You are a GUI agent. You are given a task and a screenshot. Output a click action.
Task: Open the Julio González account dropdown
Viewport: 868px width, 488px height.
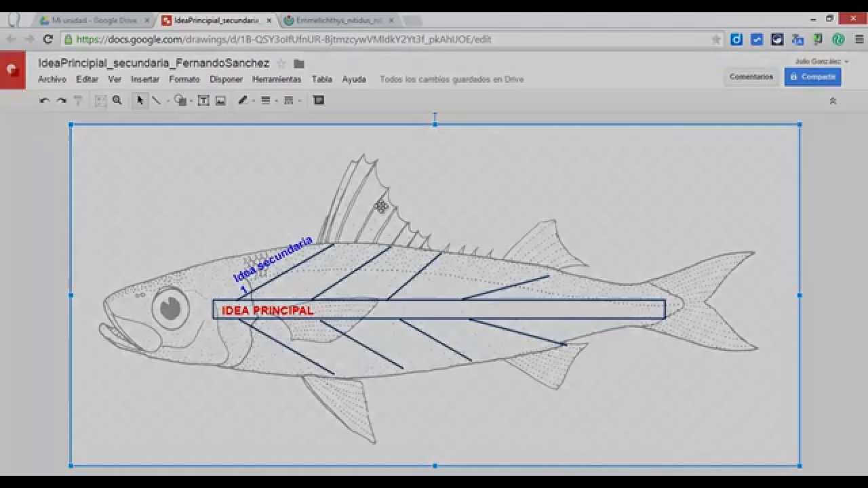pyautogui.click(x=822, y=61)
